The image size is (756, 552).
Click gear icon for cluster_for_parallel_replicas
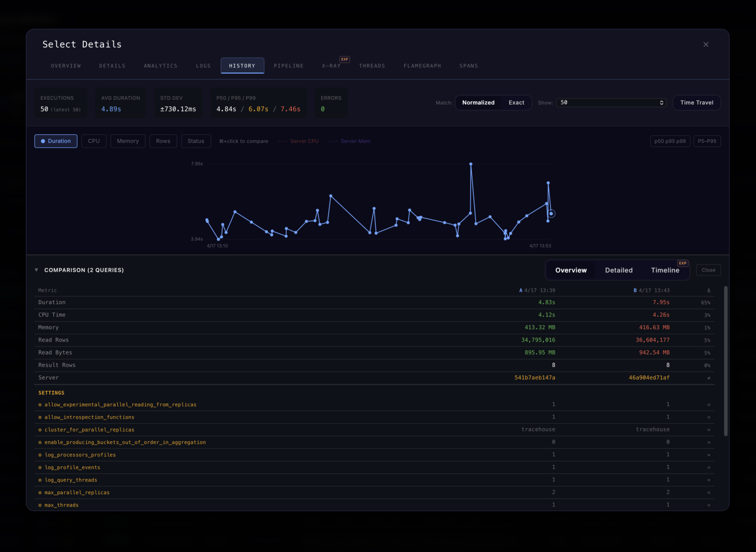click(x=40, y=430)
